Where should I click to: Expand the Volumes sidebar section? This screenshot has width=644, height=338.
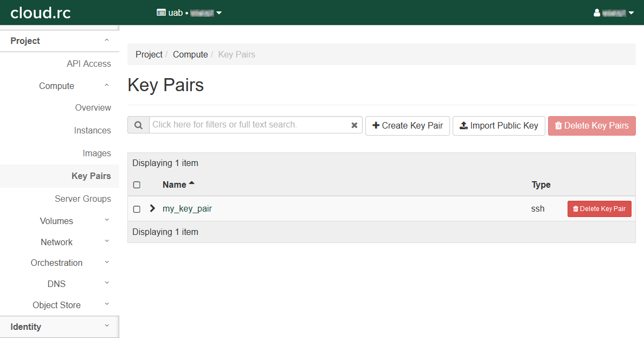point(56,221)
